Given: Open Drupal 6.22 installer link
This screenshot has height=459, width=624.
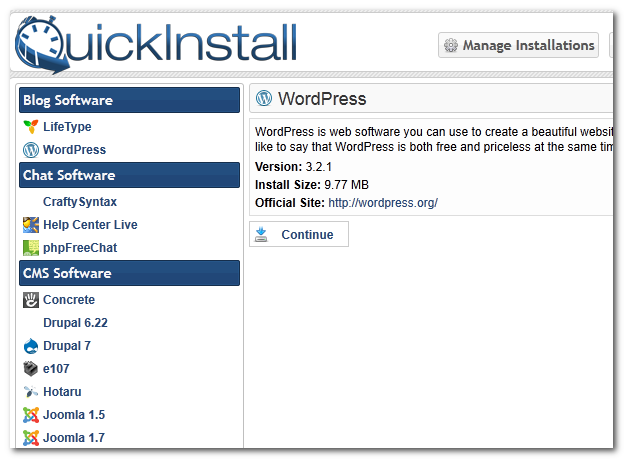Looking at the screenshot, I should pos(75,322).
